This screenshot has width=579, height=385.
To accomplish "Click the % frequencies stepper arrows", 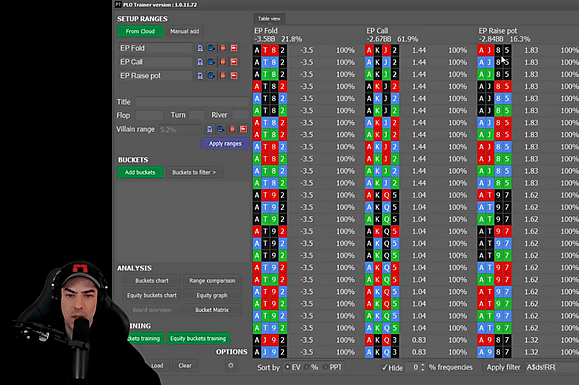I will (423, 367).
